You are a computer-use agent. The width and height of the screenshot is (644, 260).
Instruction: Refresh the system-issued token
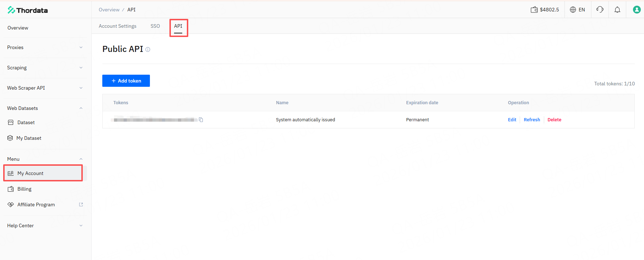(x=532, y=120)
